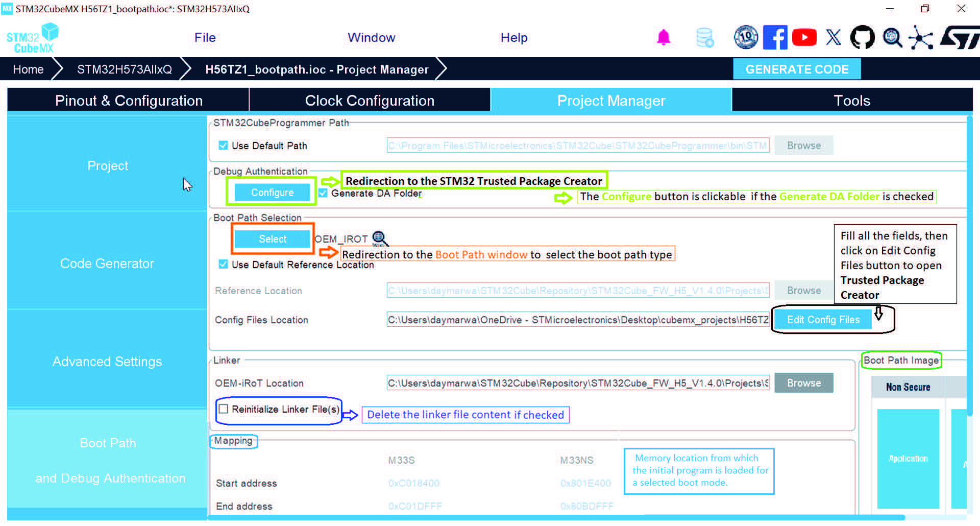The image size is (980, 526).
Task: Click the ST logo icon
Action: pos(960,37)
